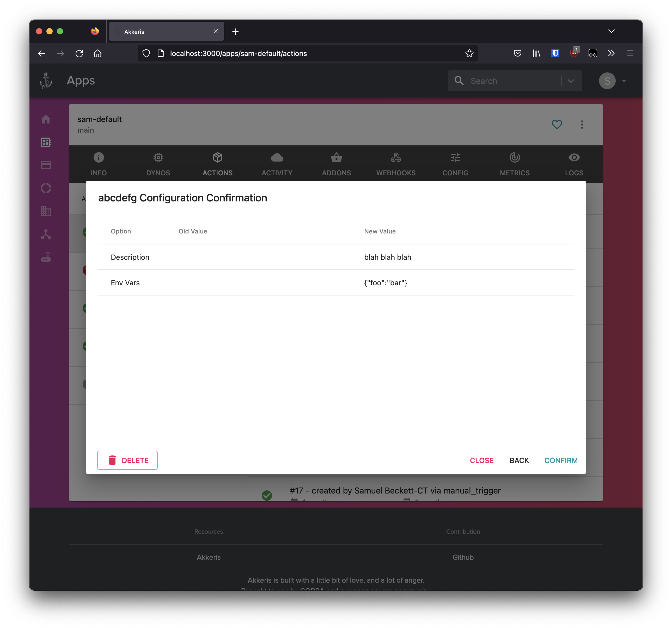Click the sidebar router icon
The image size is (672, 629).
click(x=46, y=257)
